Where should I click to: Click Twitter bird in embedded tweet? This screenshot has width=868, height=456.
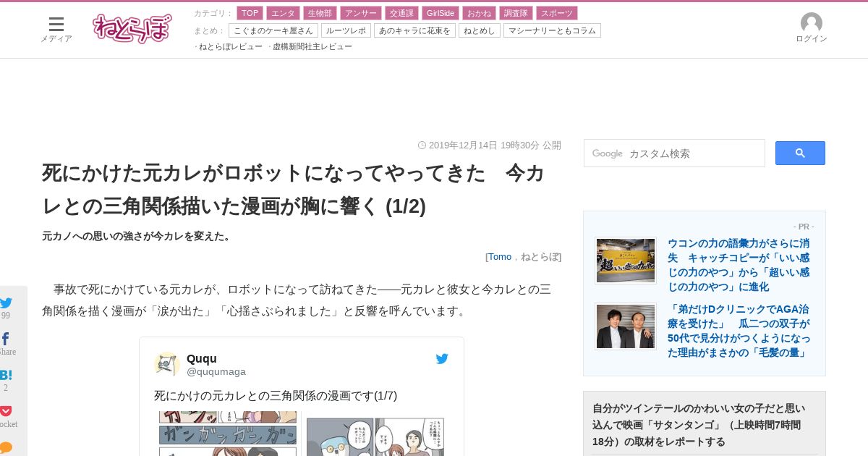pyautogui.click(x=442, y=358)
